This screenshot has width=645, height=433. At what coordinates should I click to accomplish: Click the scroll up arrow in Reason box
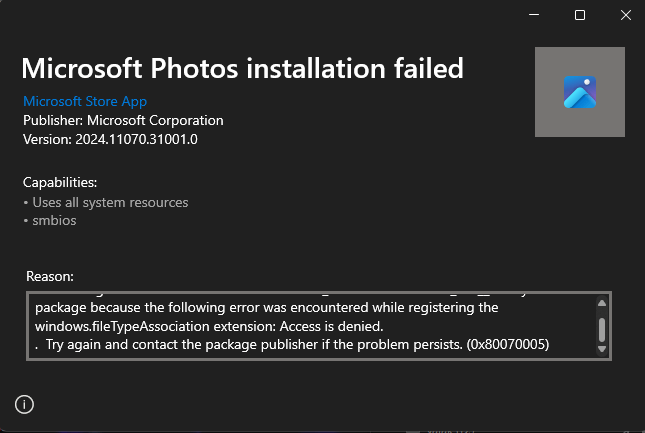[602, 303]
